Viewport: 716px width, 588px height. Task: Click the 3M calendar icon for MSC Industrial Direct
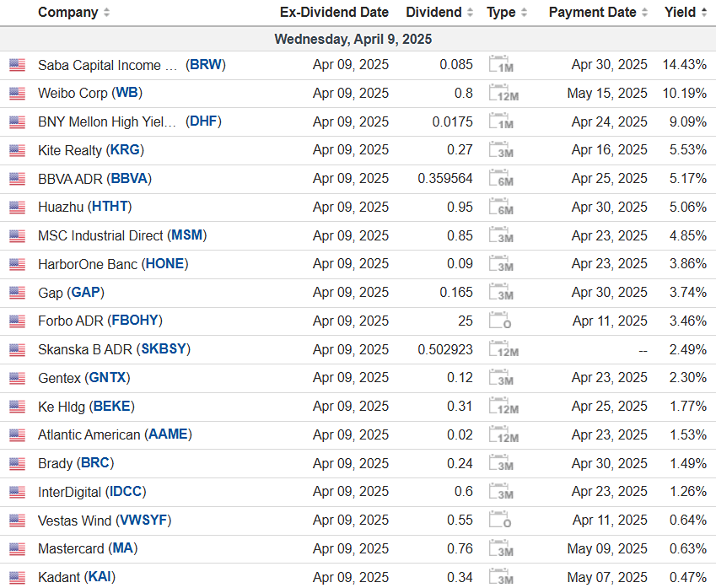tap(501, 235)
